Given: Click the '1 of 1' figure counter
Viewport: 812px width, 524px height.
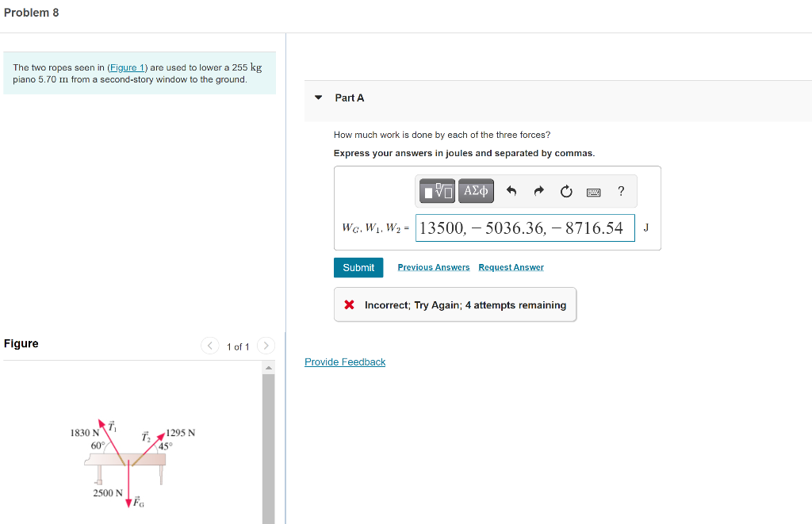Looking at the screenshot, I should pyautogui.click(x=238, y=346).
